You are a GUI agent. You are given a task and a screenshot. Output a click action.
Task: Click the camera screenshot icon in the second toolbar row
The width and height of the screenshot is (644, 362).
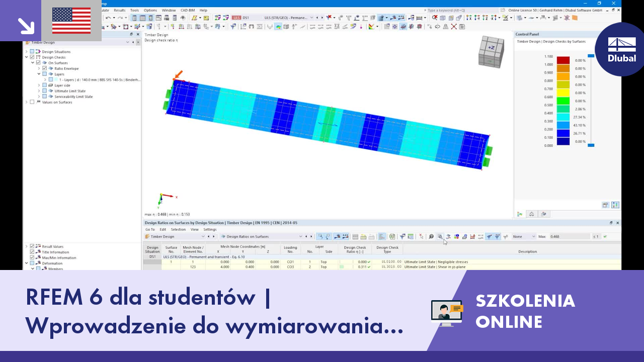462,27
